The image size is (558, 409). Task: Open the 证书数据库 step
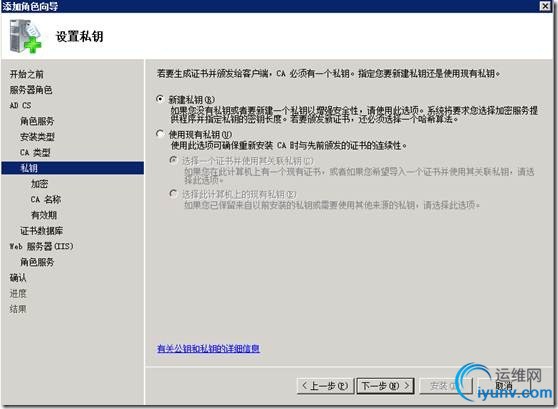41,231
